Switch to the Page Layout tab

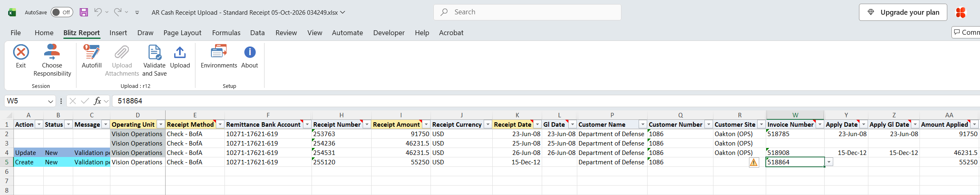point(182,33)
